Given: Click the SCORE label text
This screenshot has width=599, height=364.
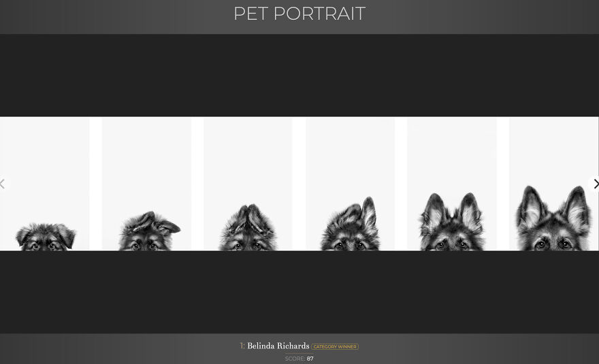Looking at the screenshot, I should 295,359.
